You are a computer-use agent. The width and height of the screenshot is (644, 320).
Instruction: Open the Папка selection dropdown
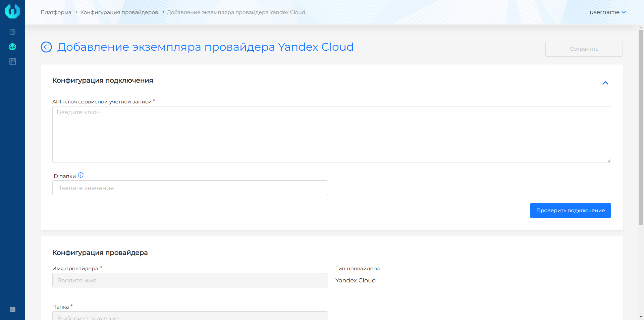(x=190, y=316)
